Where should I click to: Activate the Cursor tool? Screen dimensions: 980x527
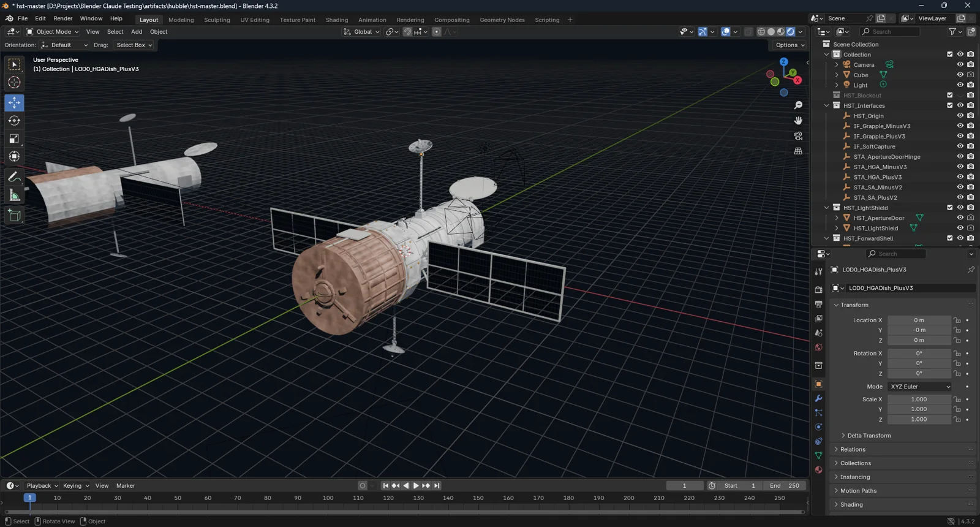tap(14, 82)
